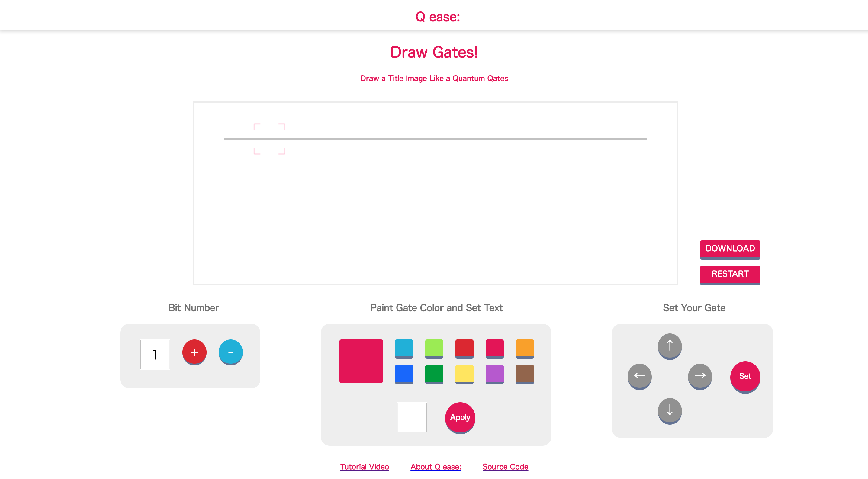The width and height of the screenshot is (868, 479).
Task: Click the gate text input box
Action: [412, 417]
